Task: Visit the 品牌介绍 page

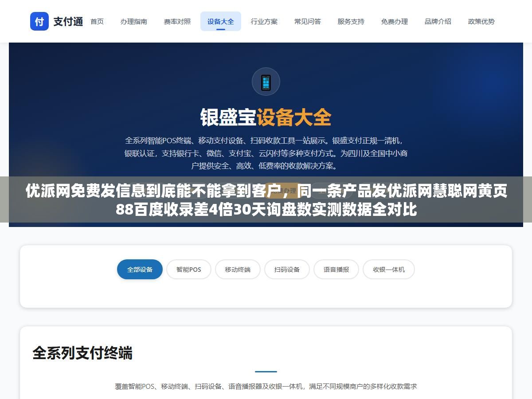Action: (438, 21)
